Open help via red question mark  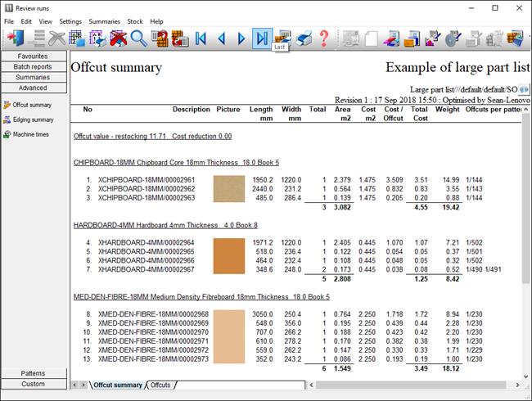[x=324, y=38]
